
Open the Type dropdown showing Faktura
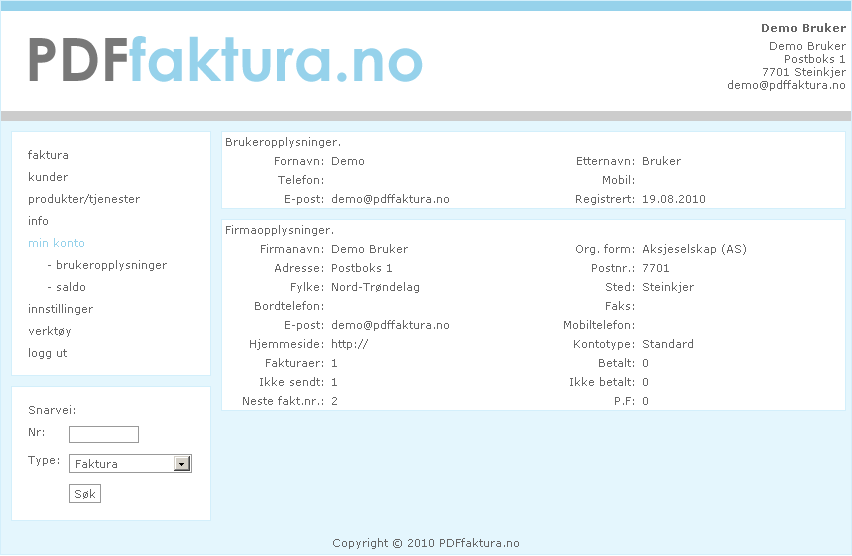tap(130, 464)
